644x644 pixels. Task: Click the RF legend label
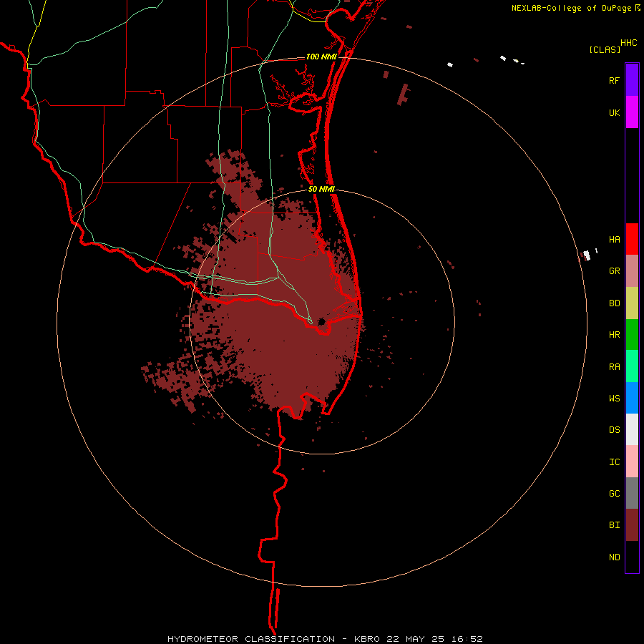pos(615,80)
